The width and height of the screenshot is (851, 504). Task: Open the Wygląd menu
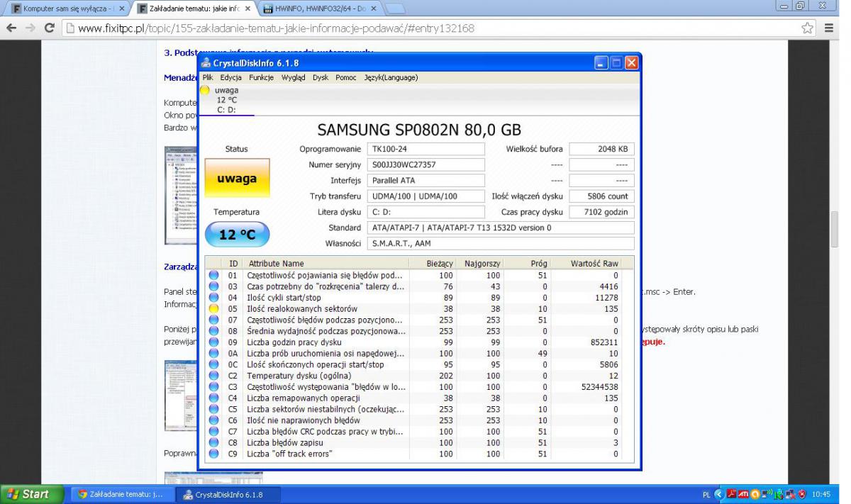(x=294, y=77)
